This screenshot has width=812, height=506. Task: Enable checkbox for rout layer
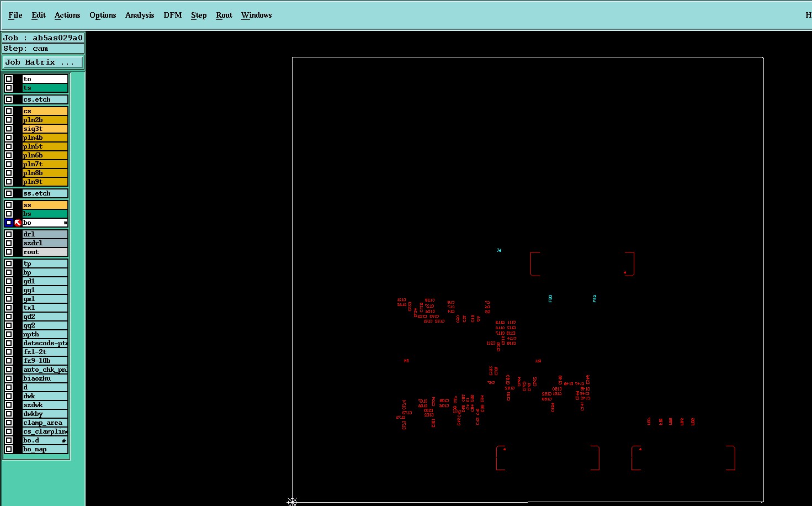[9, 252]
